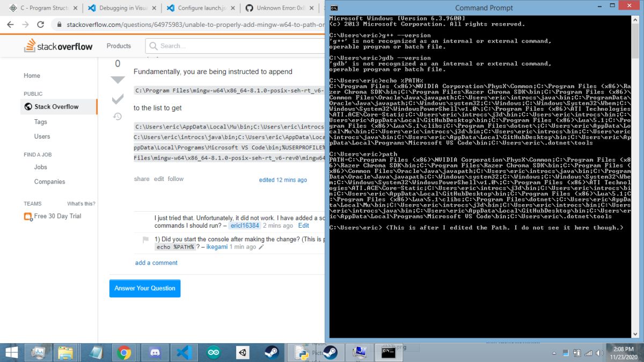Screen dimensions: 644x362
Task: Click the browser back arrow
Action: click(10, 25)
